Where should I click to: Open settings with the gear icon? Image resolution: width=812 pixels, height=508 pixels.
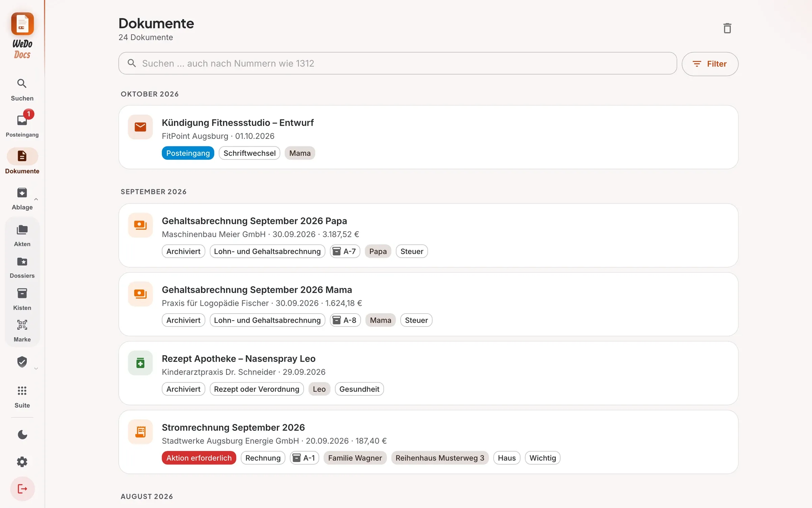[x=22, y=462]
